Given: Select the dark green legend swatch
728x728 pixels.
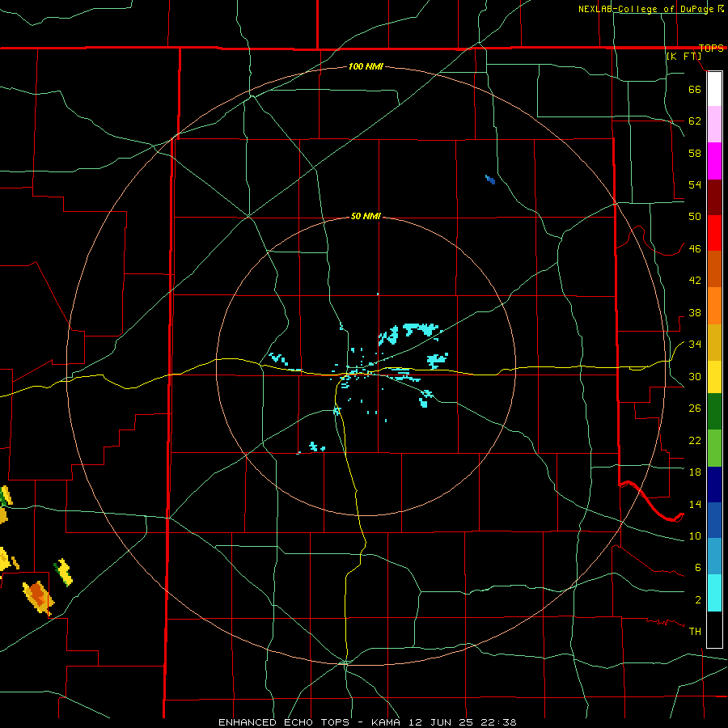Looking at the screenshot, I should tap(714, 411).
